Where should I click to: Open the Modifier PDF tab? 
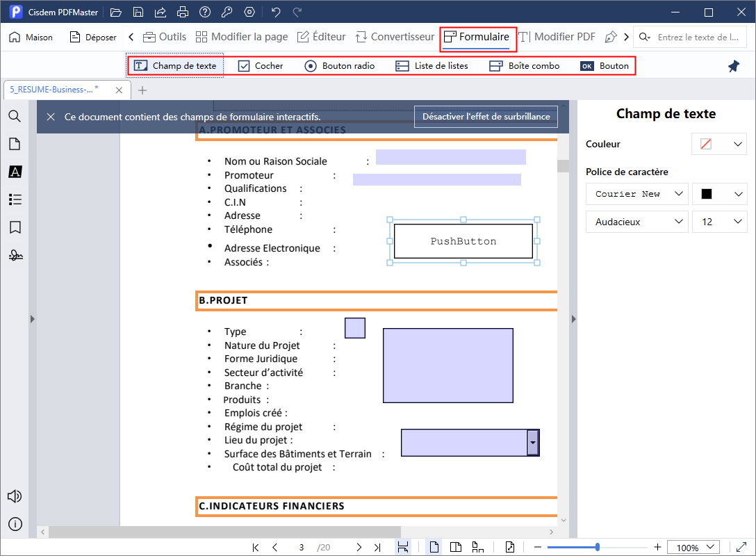pos(557,37)
